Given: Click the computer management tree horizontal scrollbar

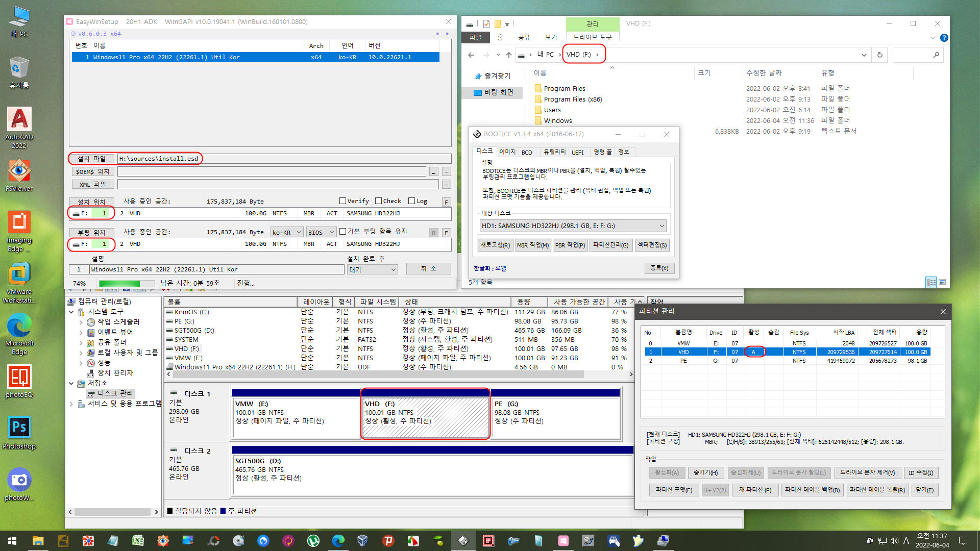Looking at the screenshot, I should point(113,512).
